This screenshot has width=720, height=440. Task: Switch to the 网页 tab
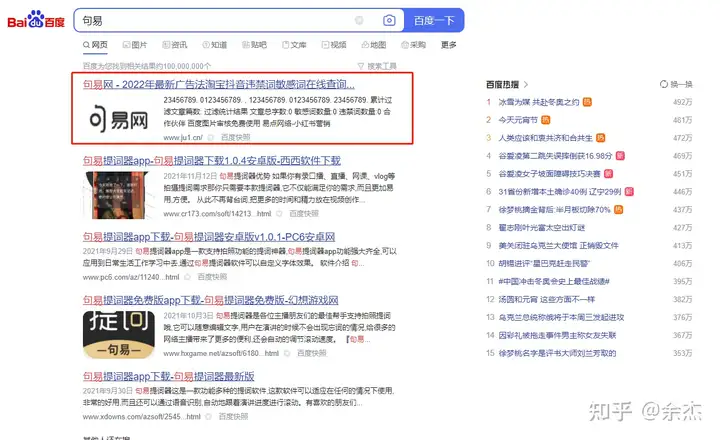pos(95,45)
